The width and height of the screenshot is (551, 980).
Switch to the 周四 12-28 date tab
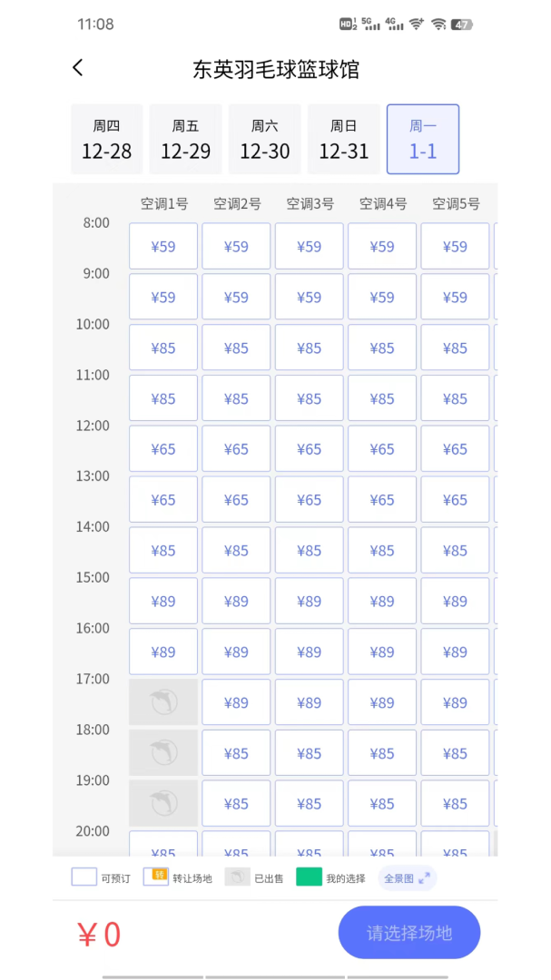click(x=106, y=139)
